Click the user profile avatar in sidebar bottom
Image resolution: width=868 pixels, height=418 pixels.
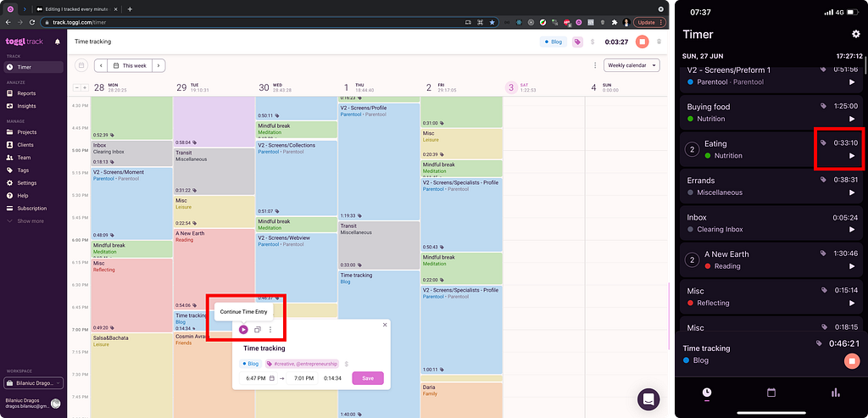click(x=55, y=403)
